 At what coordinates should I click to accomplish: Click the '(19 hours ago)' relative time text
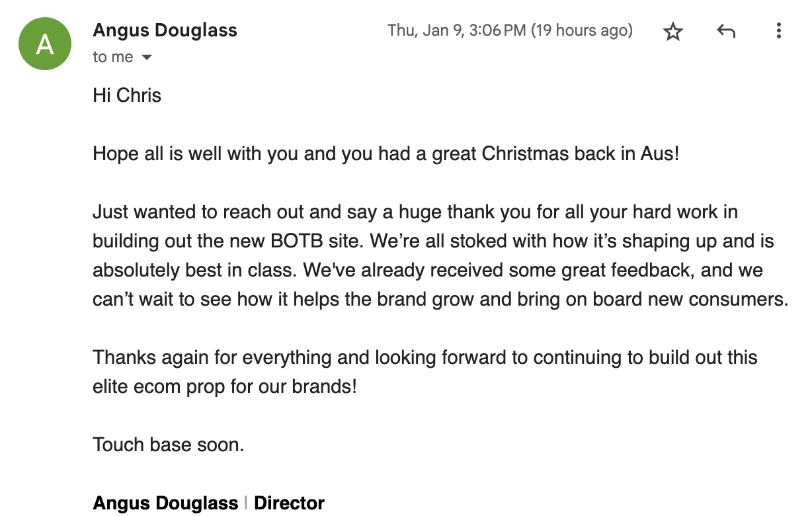[x=582, y=30]
